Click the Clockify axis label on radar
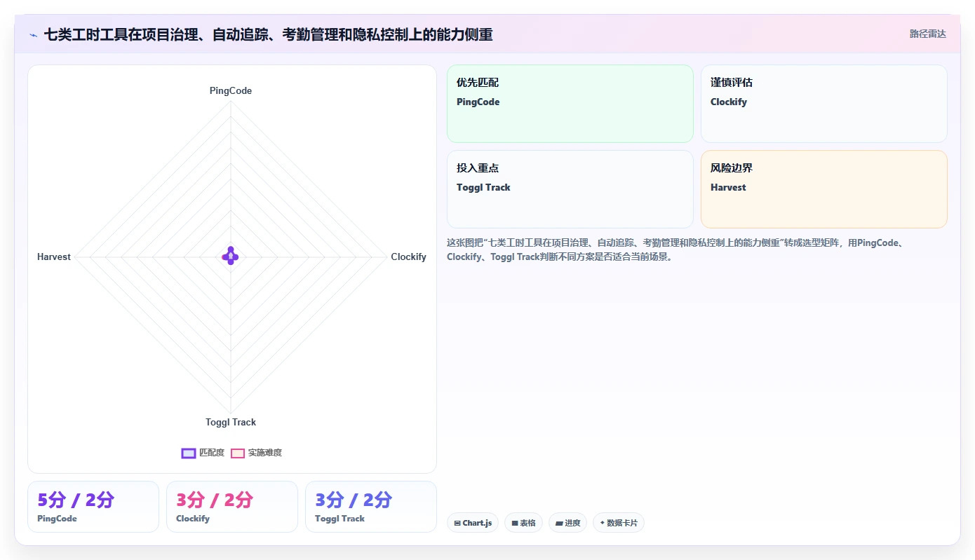This screenshot has height=560, width=975. (408, 257)
